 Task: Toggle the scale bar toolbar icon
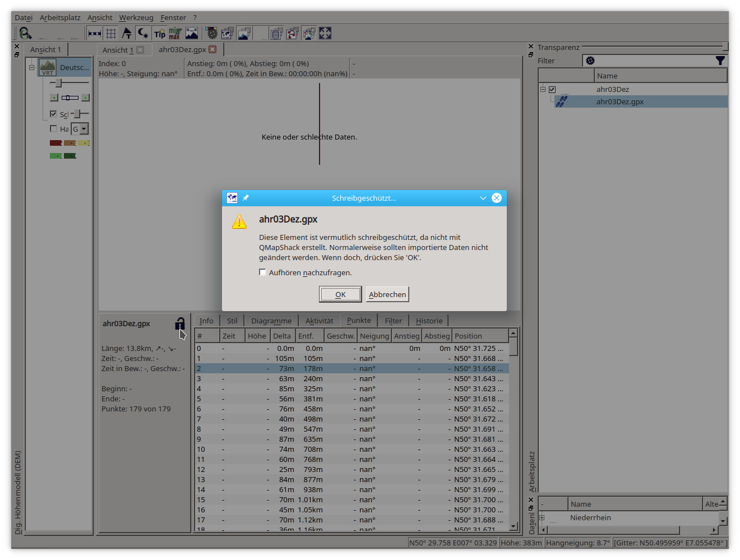pyautogui.click(x=95, y=34)
